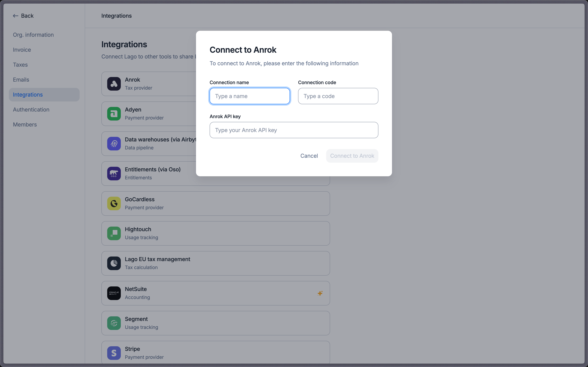Click the Adyen Payment provider title
Image resolution: width=588 pixels, height=367 pixels.
tap(133, 109)
